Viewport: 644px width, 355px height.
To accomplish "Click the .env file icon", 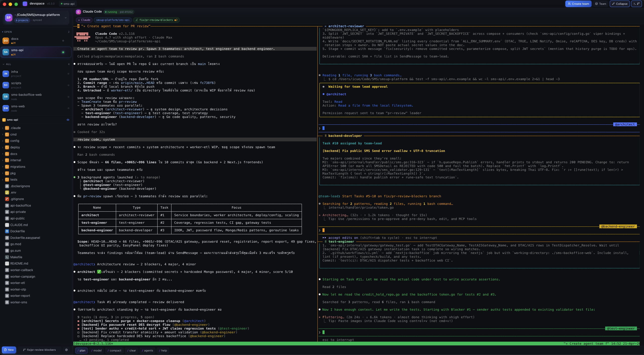I will click(7, 192).
